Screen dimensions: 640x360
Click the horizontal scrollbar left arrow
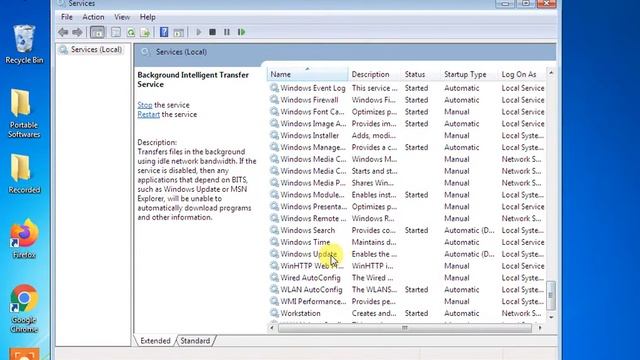(272, 328)
